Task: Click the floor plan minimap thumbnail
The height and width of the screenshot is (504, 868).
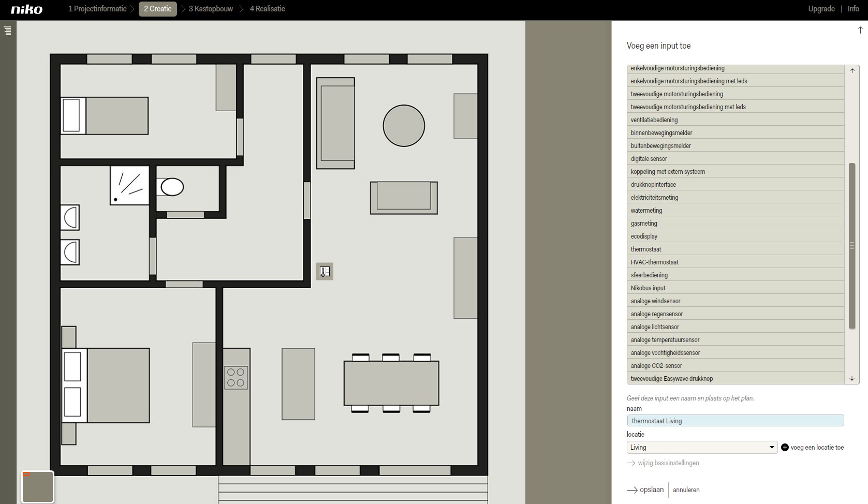Action: pos(38,486)
